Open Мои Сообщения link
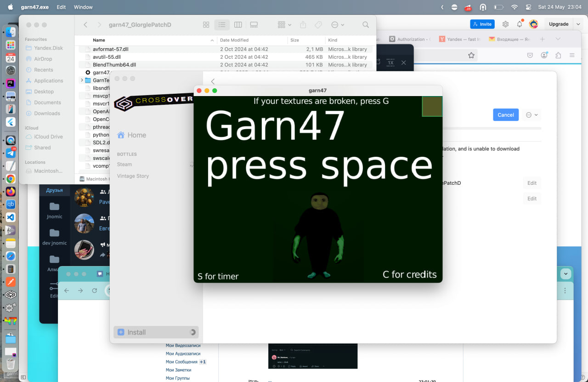The width and height of the screenshot is (588, 382). coord(182,362)
